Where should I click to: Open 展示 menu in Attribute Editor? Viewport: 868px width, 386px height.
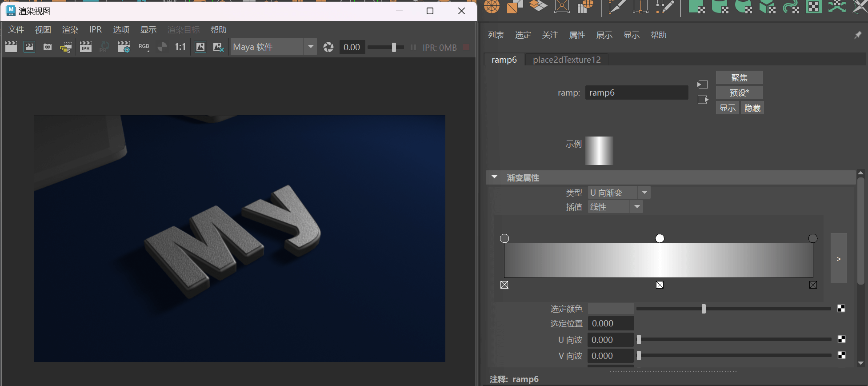tap(604, 35)
